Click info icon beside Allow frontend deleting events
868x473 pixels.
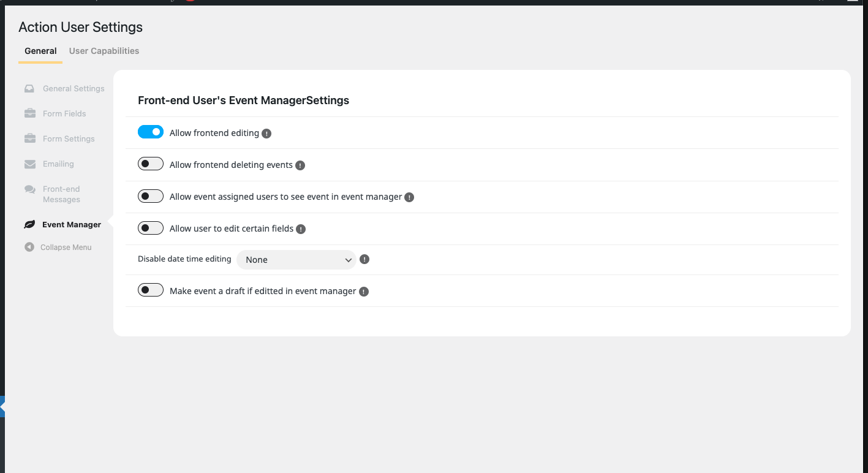pyautogui.click(x=300, y=165)
